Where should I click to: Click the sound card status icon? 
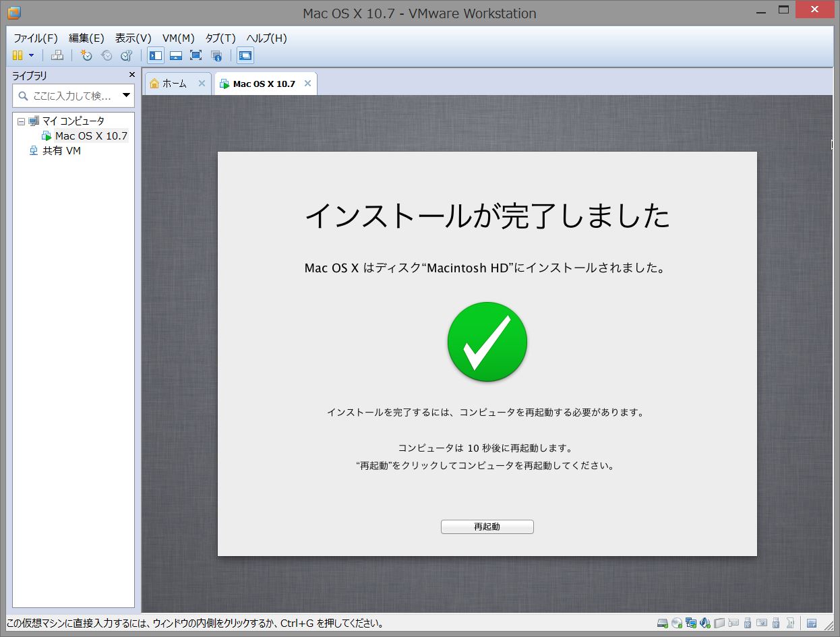tap(705, 623)
